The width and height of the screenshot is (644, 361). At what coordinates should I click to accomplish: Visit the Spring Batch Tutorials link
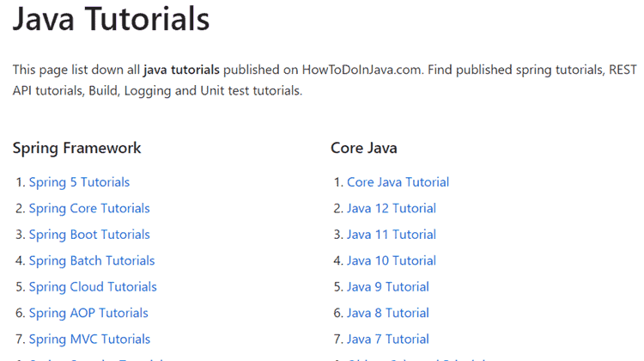coord(92,260)
